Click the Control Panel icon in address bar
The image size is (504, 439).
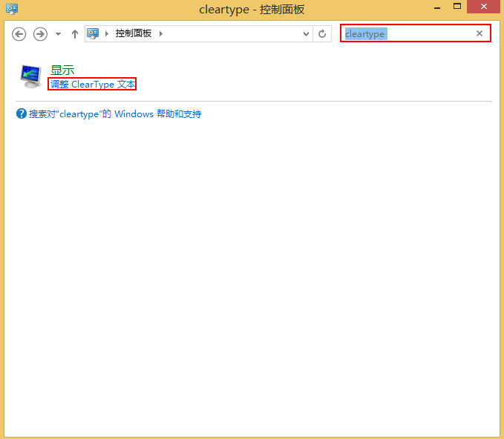point(93,33)
